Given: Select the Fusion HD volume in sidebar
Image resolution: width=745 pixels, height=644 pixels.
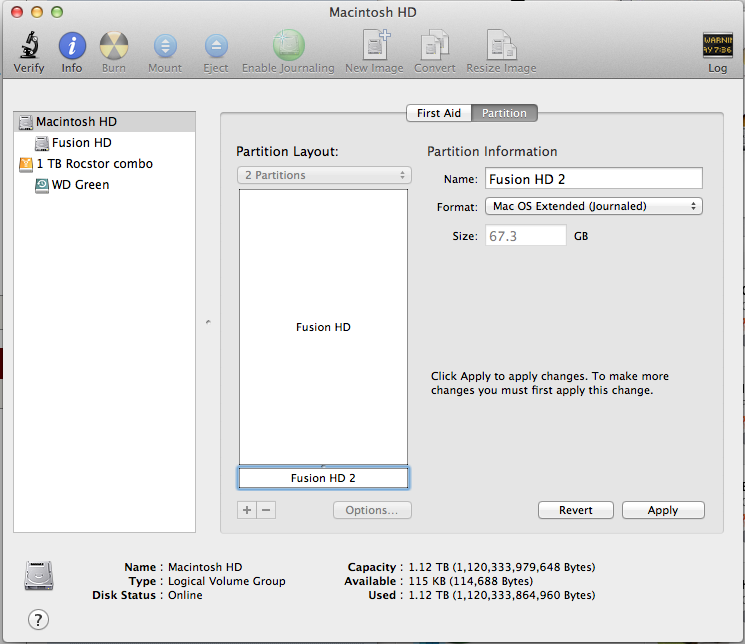Looking at the screenshot, I should 105,143.
